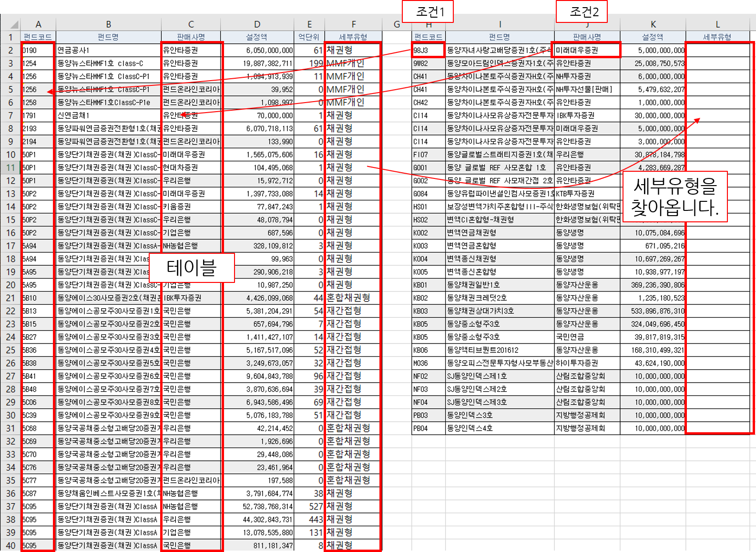Image resolution: width=756 pixels, height=552 pixels.
Task: Select column B header
Action: [x=109, y=24]
